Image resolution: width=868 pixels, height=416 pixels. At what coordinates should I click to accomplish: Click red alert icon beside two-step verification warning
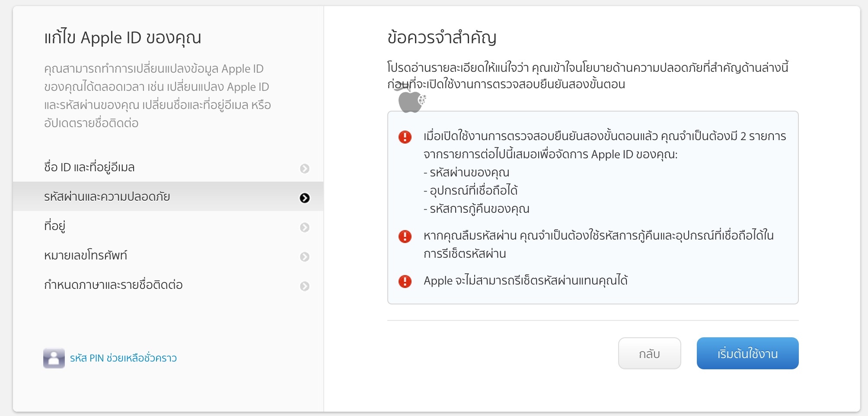[x=405, y=136]
